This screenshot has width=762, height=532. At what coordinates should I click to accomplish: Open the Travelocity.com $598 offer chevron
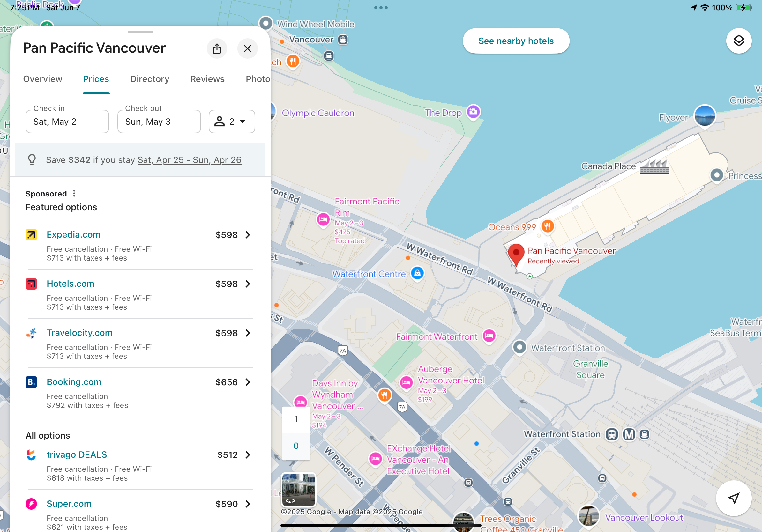pos(248,333)
